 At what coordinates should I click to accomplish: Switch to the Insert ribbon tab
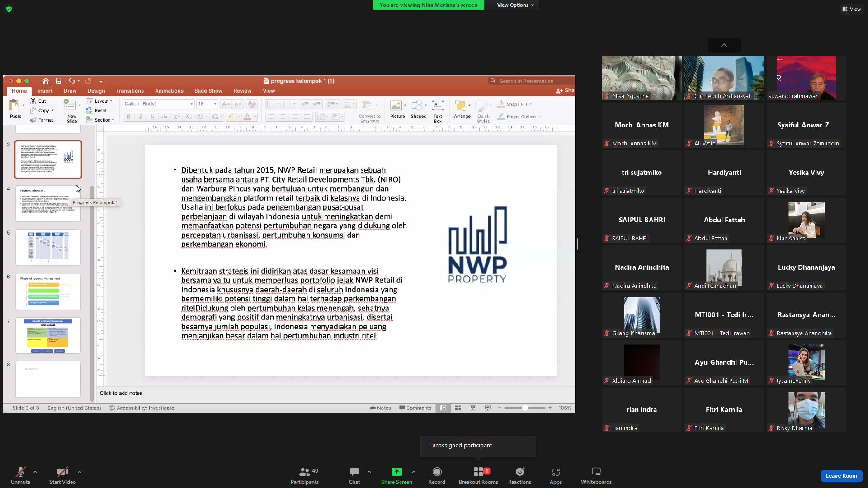(45, 91)
